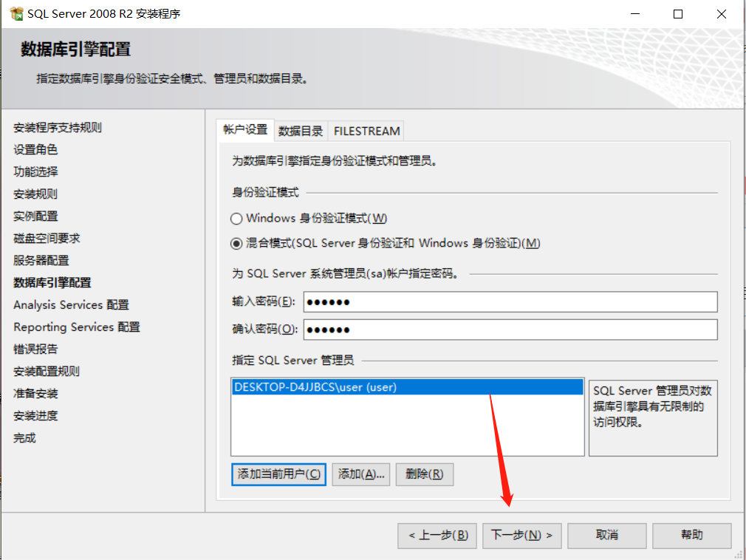Image resolution: width=746 pixels, height=560 pixels.
Task: Close the SQL Server installer window
Action: (722, 14)
